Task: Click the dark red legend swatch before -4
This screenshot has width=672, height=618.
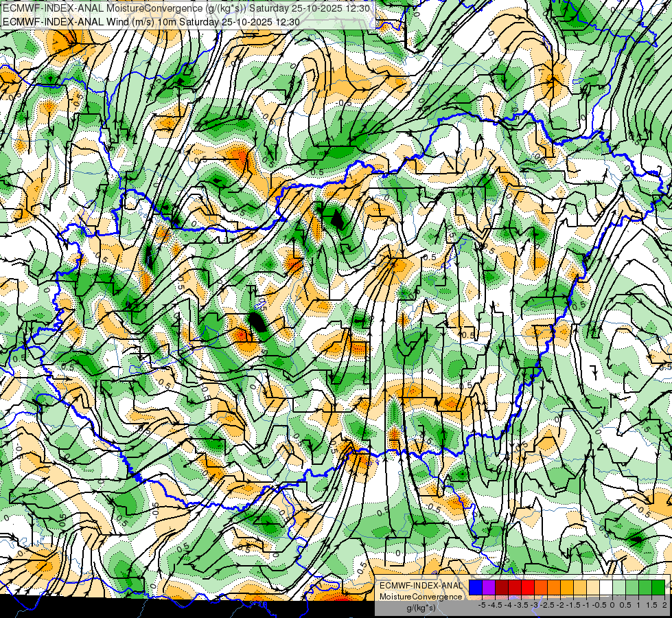Action: (502, 588)
